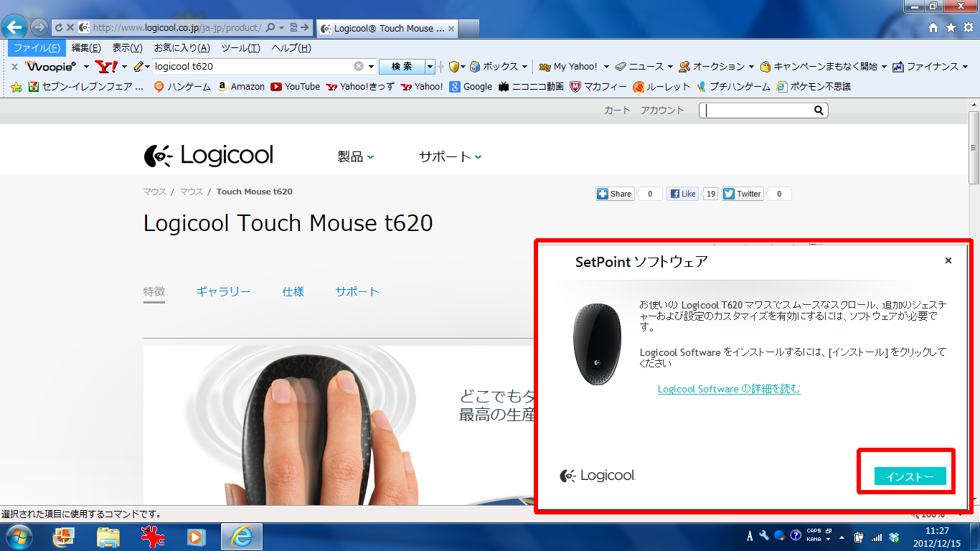
Task: Open the アカウント link
Action: click(x=662, y=110)
